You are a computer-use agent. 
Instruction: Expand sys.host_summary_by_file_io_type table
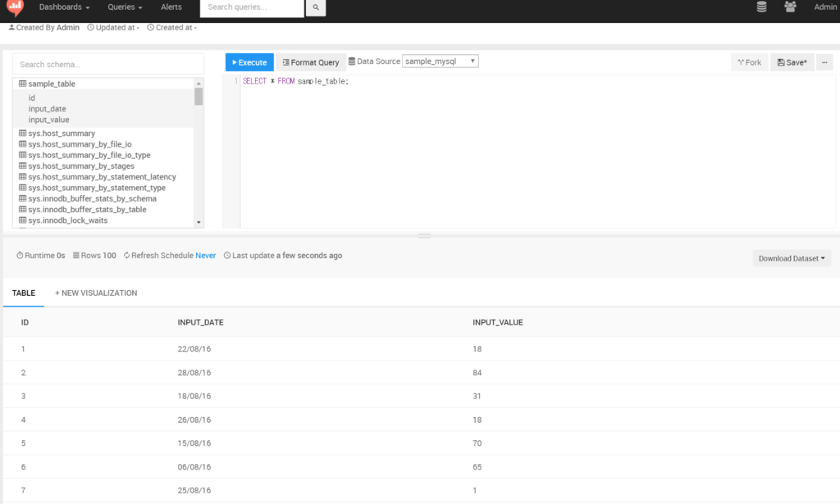pos(89,155)
